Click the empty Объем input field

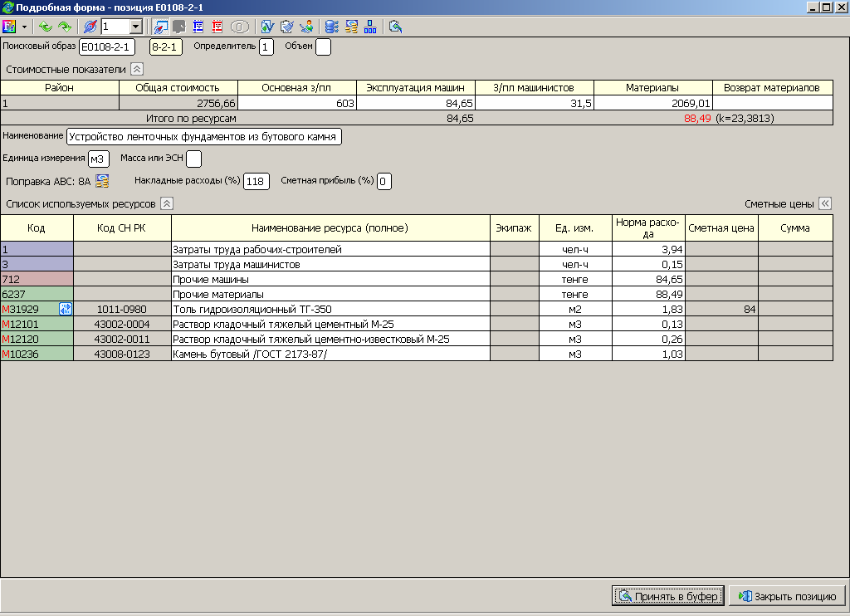pyautogui.click(x=323, y=46)
